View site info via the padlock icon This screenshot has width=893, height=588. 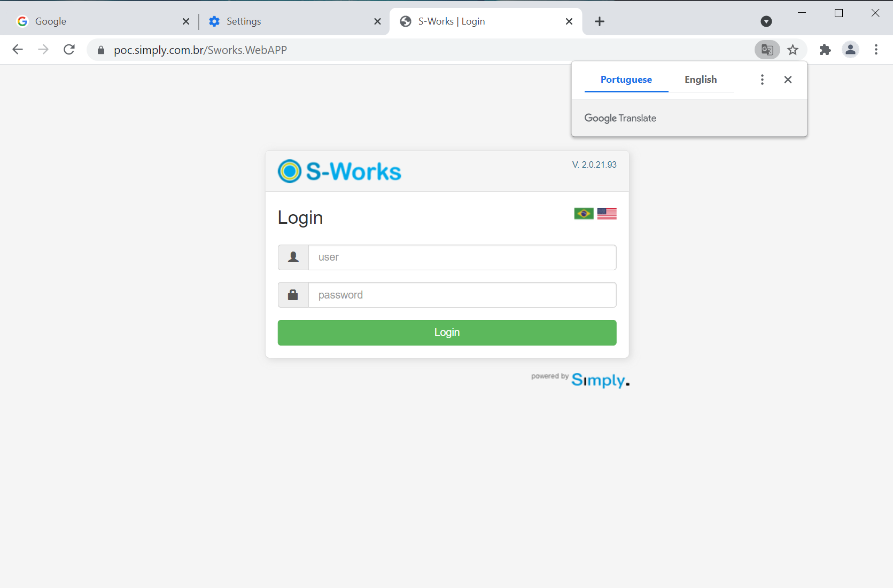[x=100, y=50]
